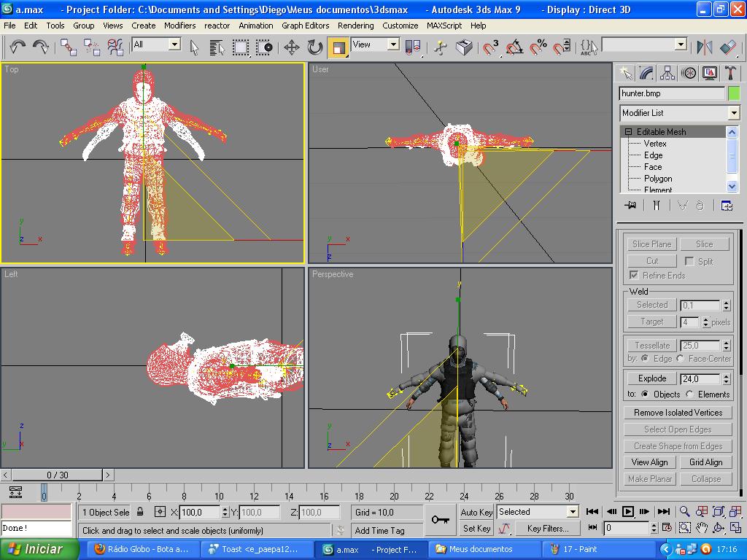This screenshot has width=747, height=560.
Task: Choose the Rectangular Selection Region tool
Action: point(241,47)
